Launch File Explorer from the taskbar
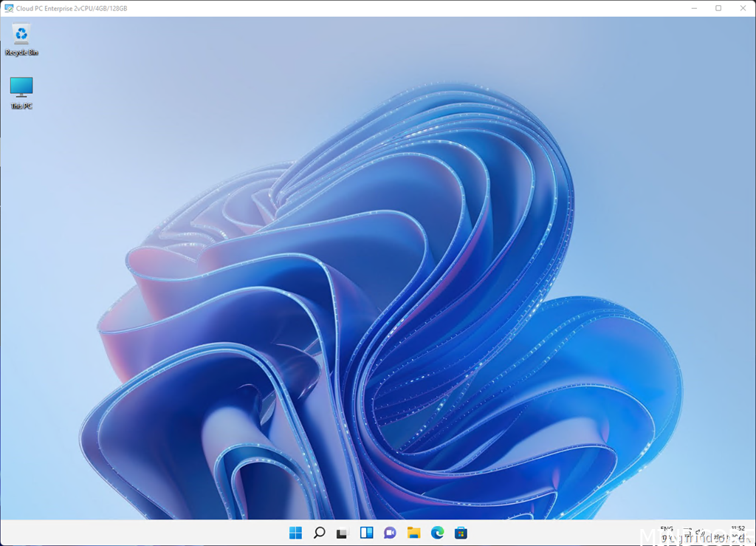 pyautogui.click(x=413, y=533)
